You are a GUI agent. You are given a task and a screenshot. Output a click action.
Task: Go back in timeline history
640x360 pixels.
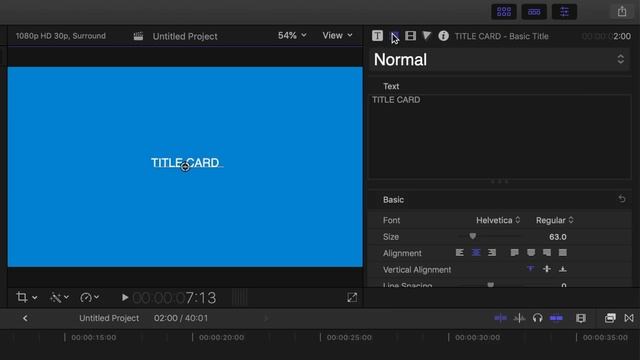[25, 318]
